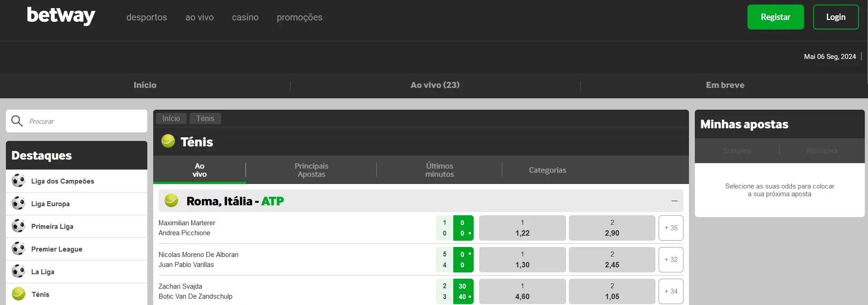Image resolution: width=868 pixels, height=305 pixels.
Task: Switch to the Em breve tab
Action: (x=725, y=85)
